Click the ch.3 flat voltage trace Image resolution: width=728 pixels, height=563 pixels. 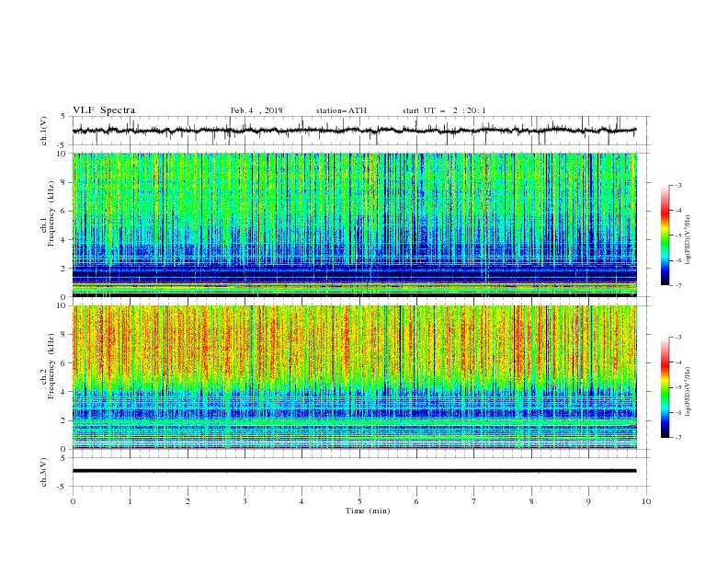[354, 471]
